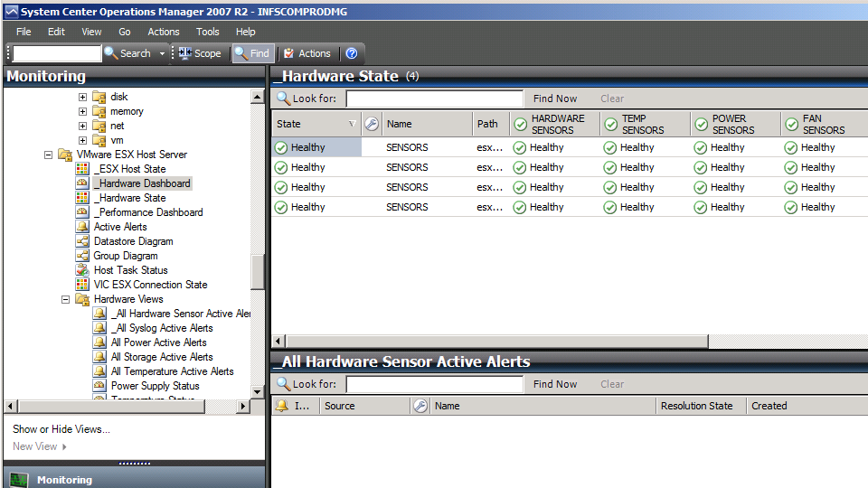The image size is (868, 488).
Task: Open the View menu
Action: pos(91,32)
